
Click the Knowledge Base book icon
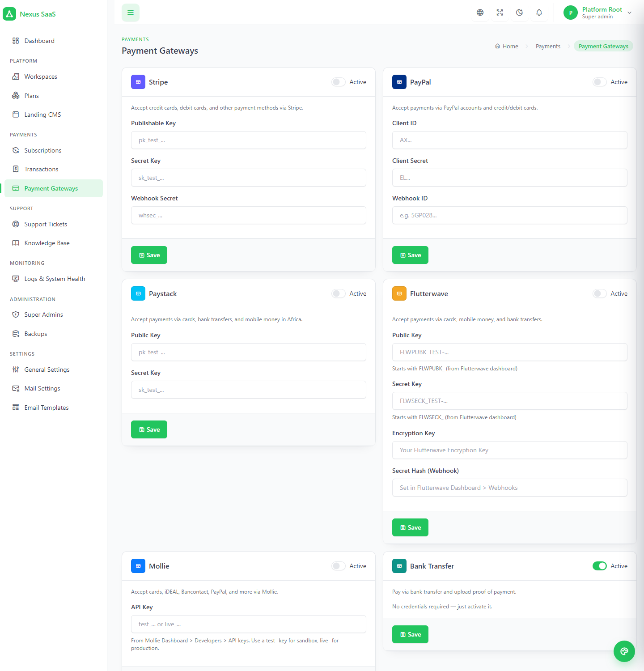(x=16, y=243)
